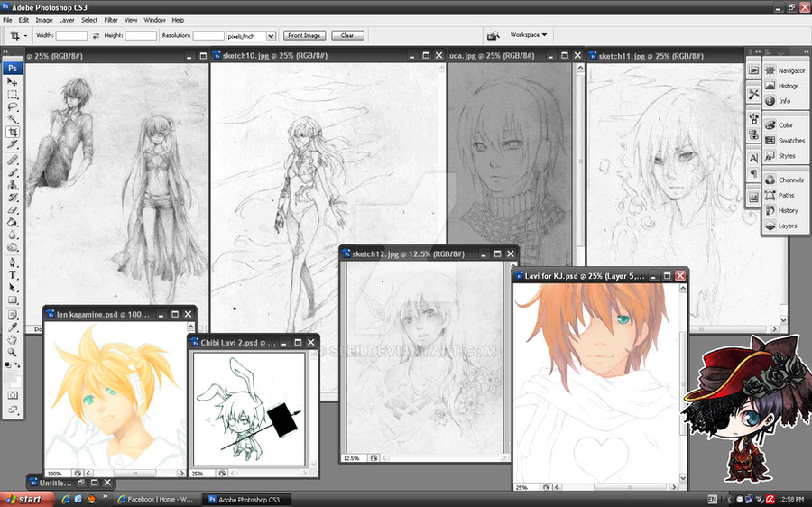812x507 pixels.
Task: Select the Zoom magnifier tool
Action: pyautogui.click(x=13, y=352)
